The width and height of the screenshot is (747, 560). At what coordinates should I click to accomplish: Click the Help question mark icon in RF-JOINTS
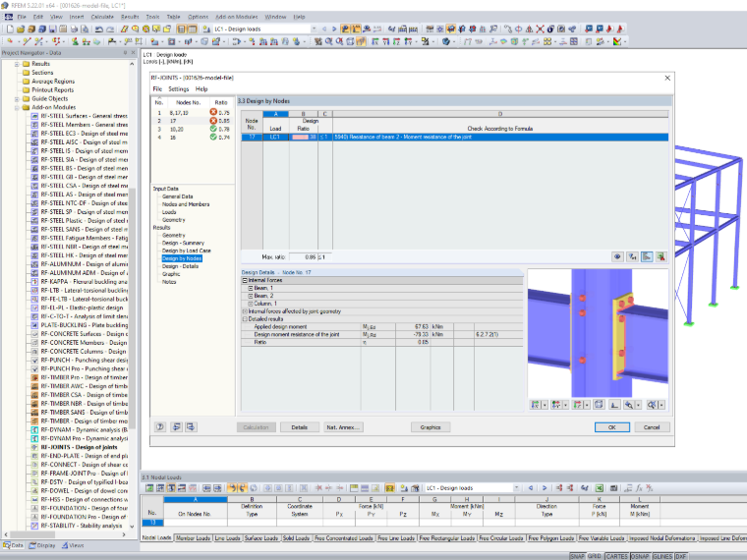tap(160, 427)
